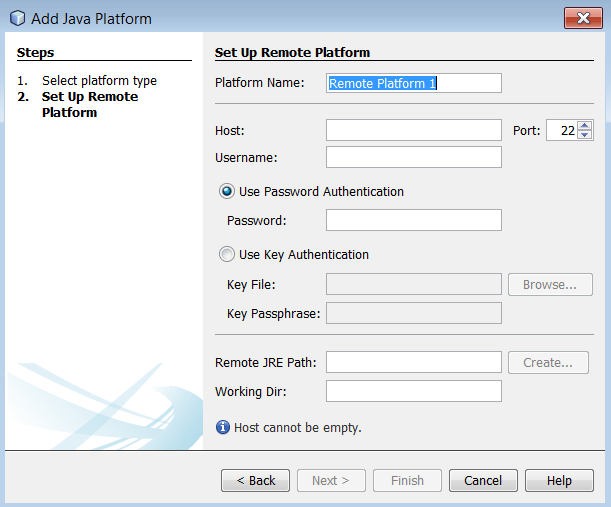Increase the Port number with up arrow
Screen dimensions: 611x507
coord(585,126)
